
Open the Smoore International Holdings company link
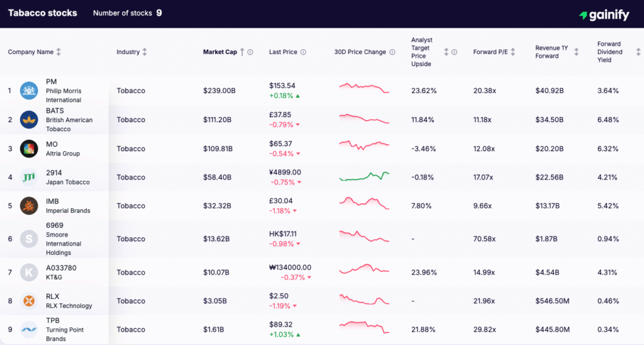point(64,244)
